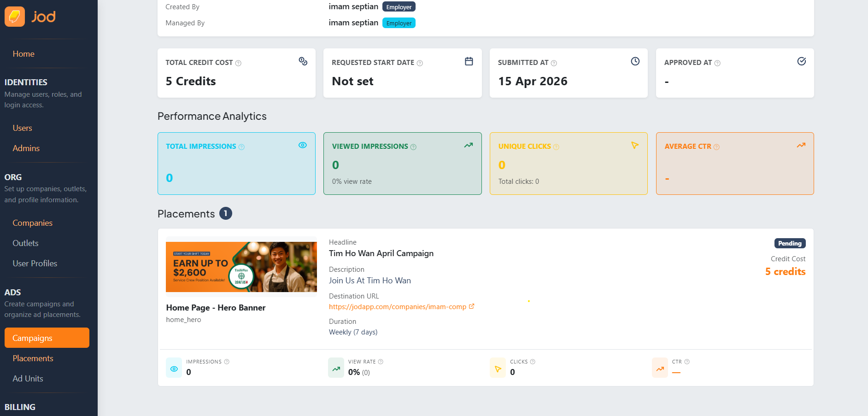Image resolution: width=868 pixels, height=416 pixels.
Task: Click the external link icon beside Destination URL
Action: pyautogui.click(x=471, y=306)
